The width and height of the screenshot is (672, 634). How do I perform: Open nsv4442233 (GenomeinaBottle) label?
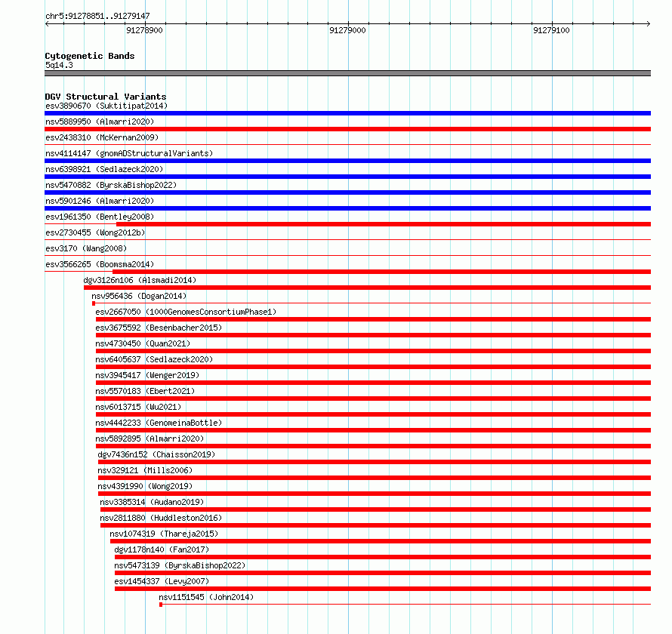(159, 423)
